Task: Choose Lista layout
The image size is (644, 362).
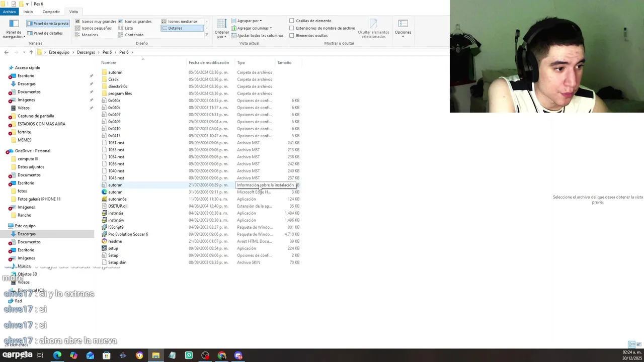Action: click(x=126, y=28)
